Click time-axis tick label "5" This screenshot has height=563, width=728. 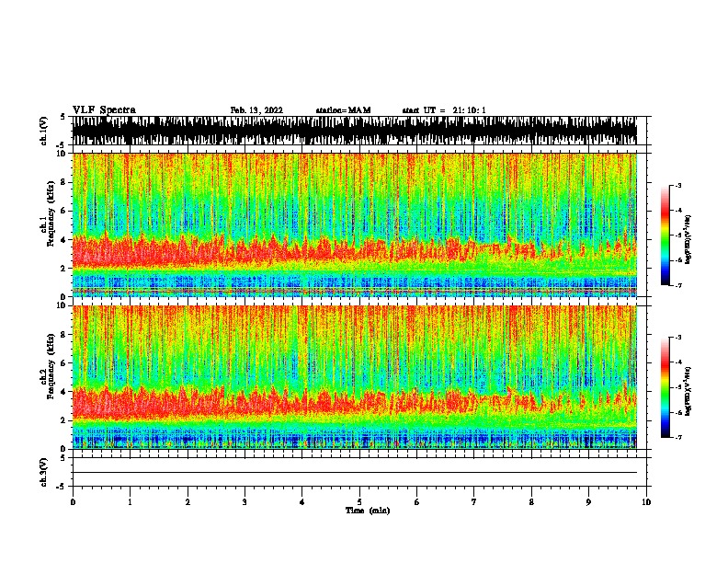click(x=359, y=502)
